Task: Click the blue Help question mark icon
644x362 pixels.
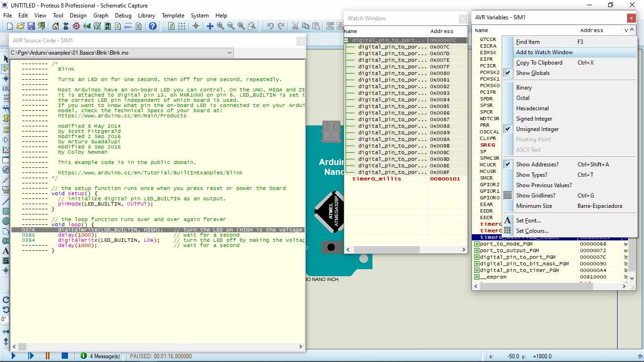Action: (x=153, y=26)
